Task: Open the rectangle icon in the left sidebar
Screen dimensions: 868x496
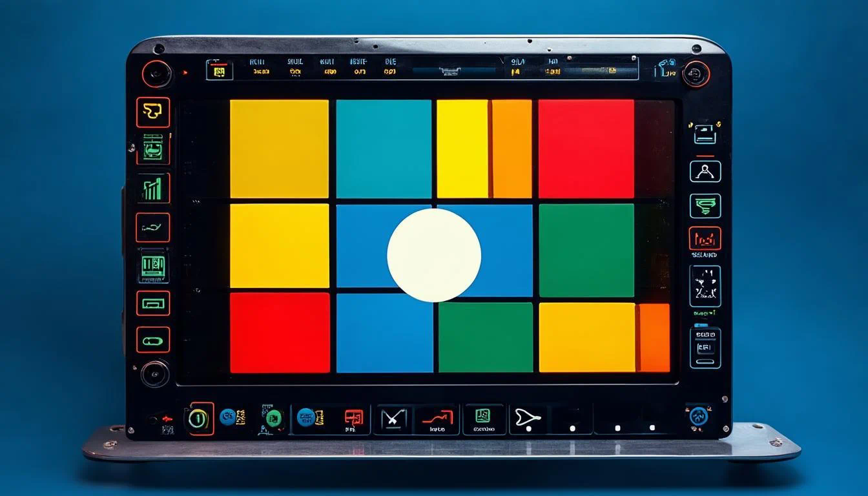Action: [x=153, y=303]
